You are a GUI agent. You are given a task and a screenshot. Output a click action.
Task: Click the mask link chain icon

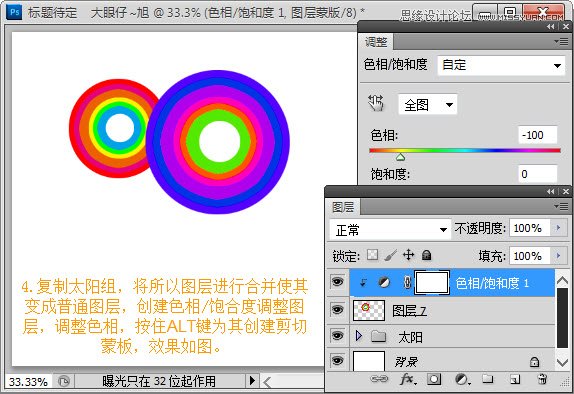(407, 282)
